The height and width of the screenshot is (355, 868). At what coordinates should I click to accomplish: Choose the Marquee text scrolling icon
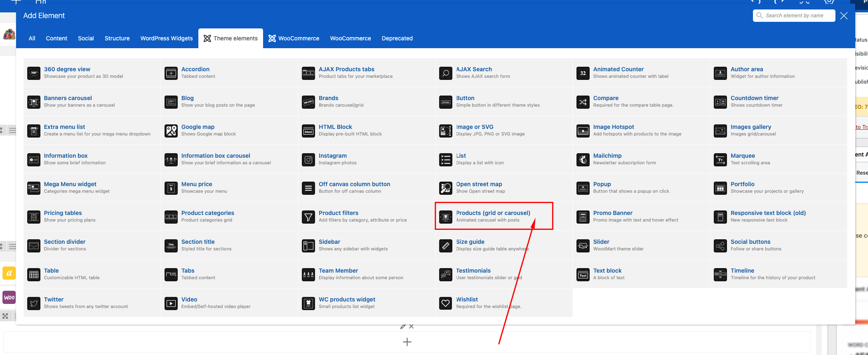(720, 159)
